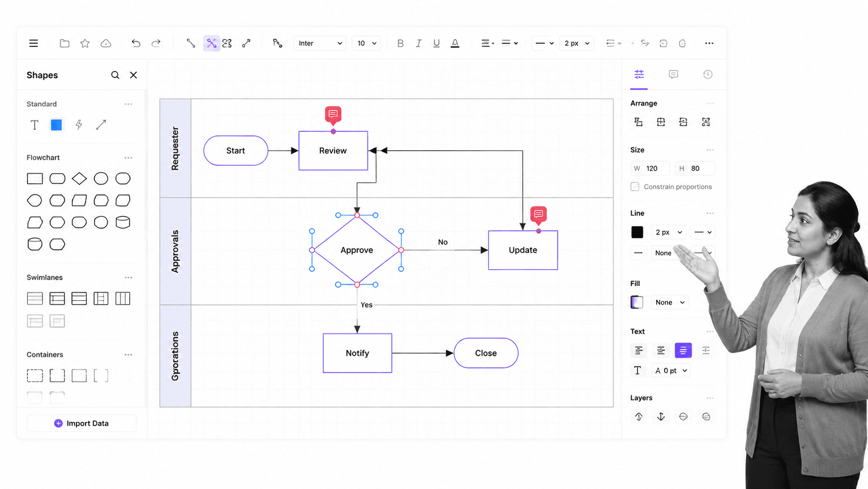The width and height of the screenshot is (868, 489).
Task: Click the black line color swatch
Action: pos(637,232)
